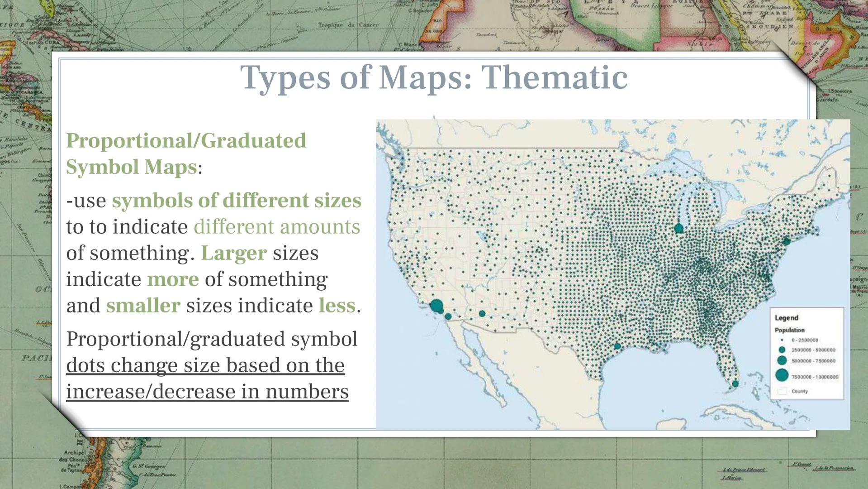
Task: Select the Houston population circle in Texas
Action: (x=617, y=346)
